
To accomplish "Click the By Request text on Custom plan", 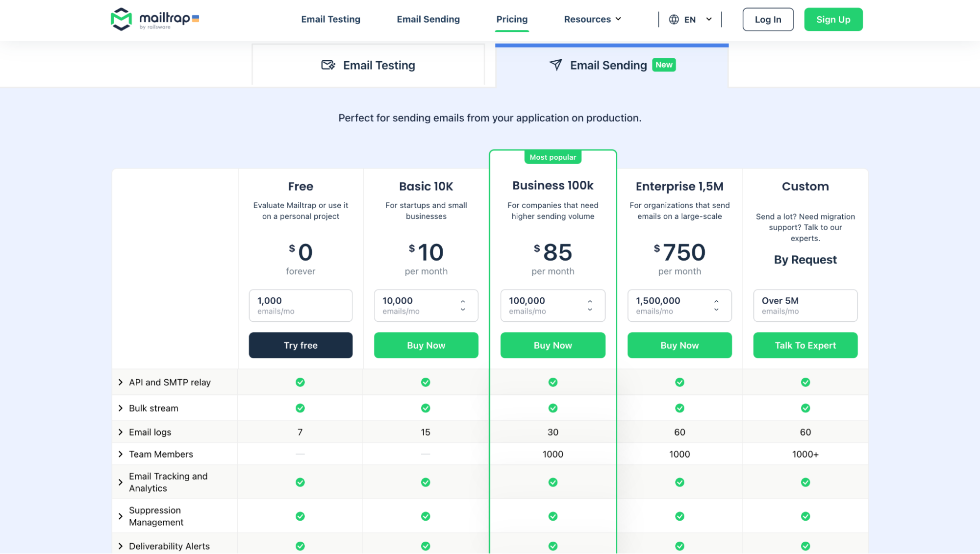I will (805, 260).
